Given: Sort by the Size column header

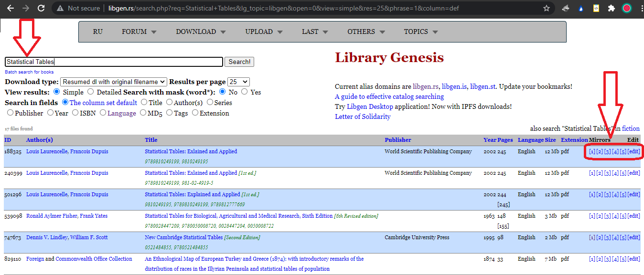Looking at the screenshot, I should click(x=550, y=140).
